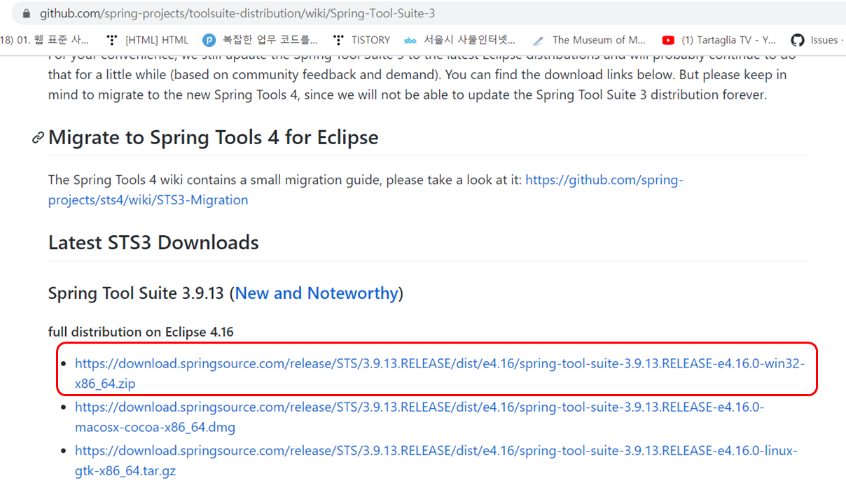The height and width of the screenshot is (504, 846).
Task: Download the linux-gtk-x86_64.tar.gz distribution
Action: (436, 460)
